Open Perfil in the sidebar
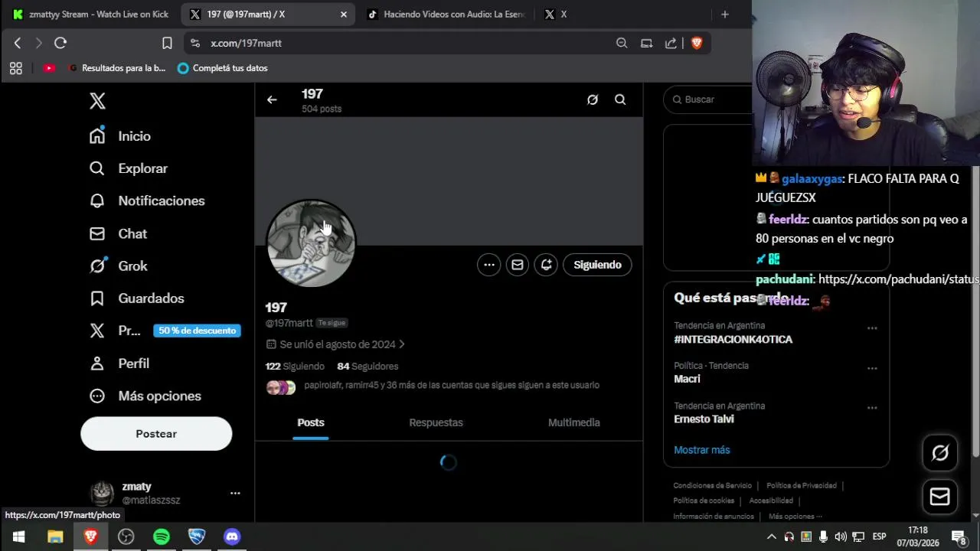Screen dimensions: 980x551 tap(119, 364)
